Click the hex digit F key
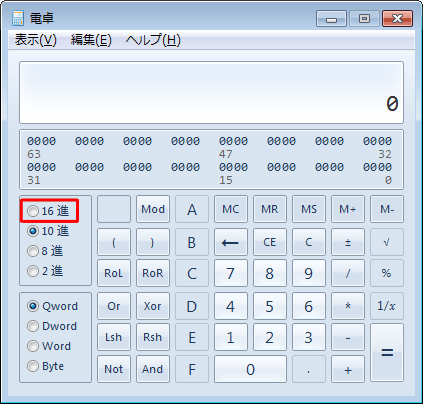Viewport: 423px width, 404px height. (192, 369)
